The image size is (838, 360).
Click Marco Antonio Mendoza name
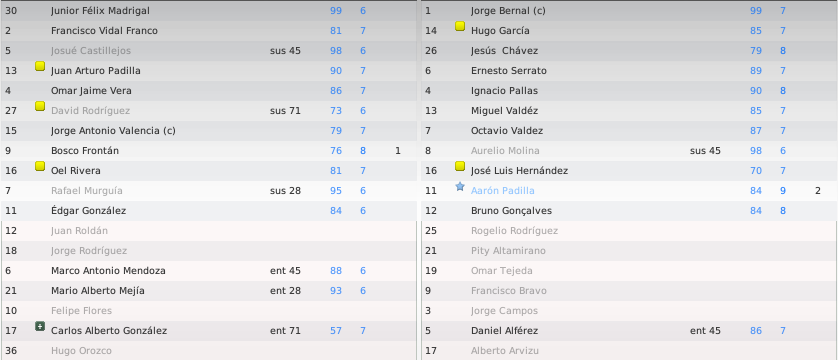(108, 271)
